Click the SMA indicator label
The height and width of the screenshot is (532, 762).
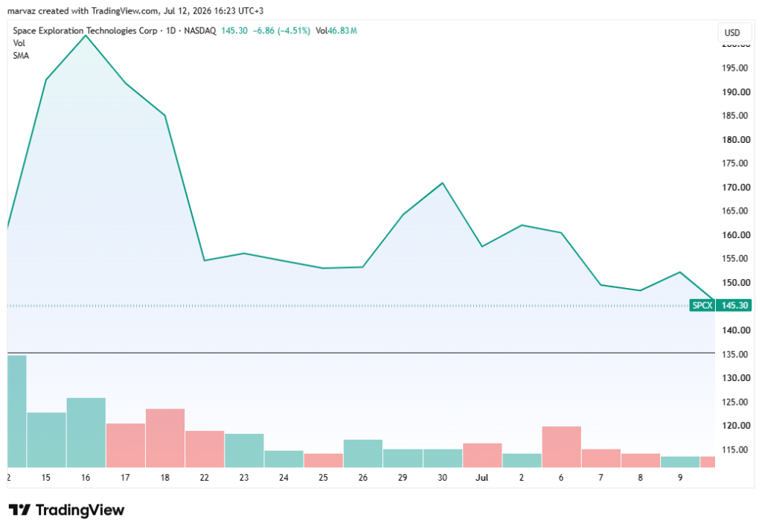[x=21, y=56]
